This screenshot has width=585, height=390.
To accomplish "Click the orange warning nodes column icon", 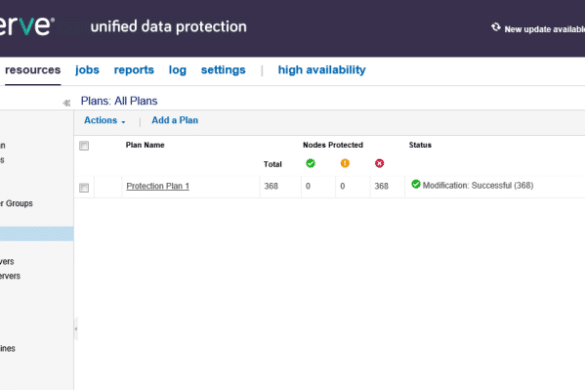I will coord(345,163).
